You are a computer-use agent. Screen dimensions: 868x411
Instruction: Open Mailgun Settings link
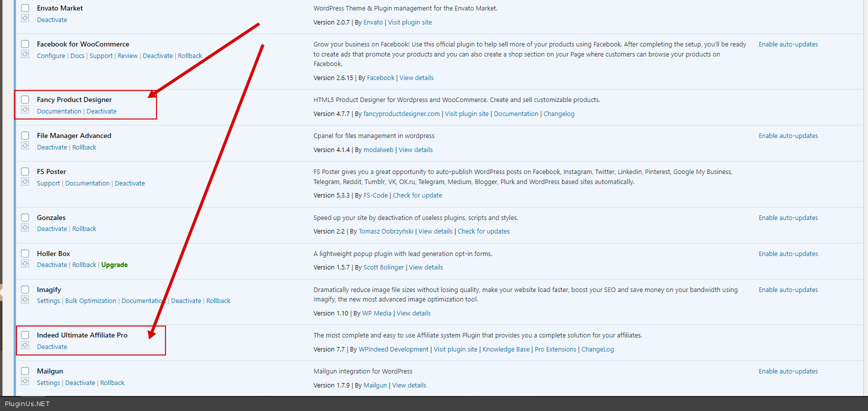click(x=48, y=383)
